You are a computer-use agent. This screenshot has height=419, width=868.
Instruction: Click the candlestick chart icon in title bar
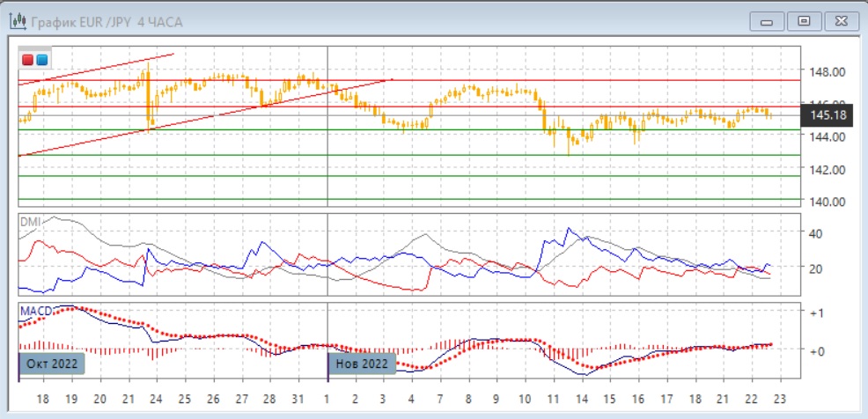[17, 20]
